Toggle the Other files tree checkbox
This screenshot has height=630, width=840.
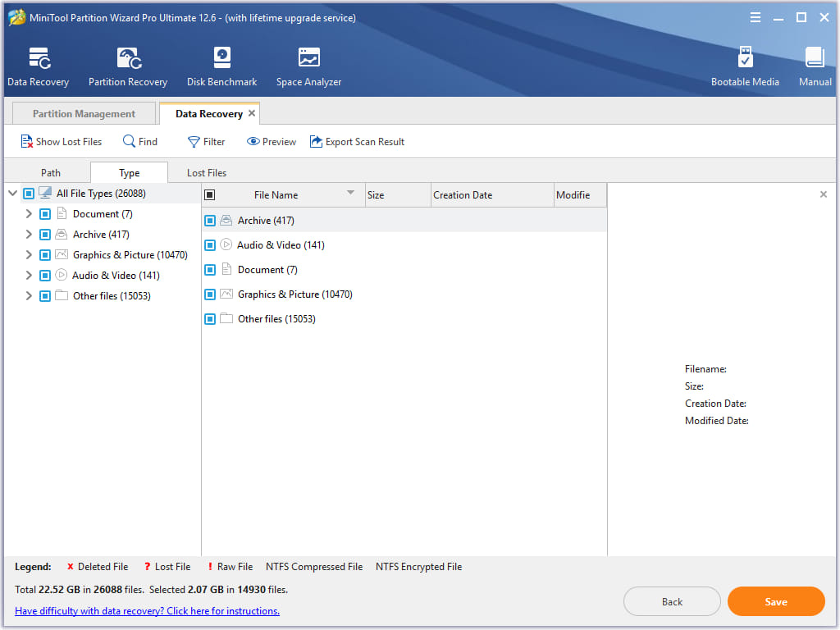tap(45, 295)
